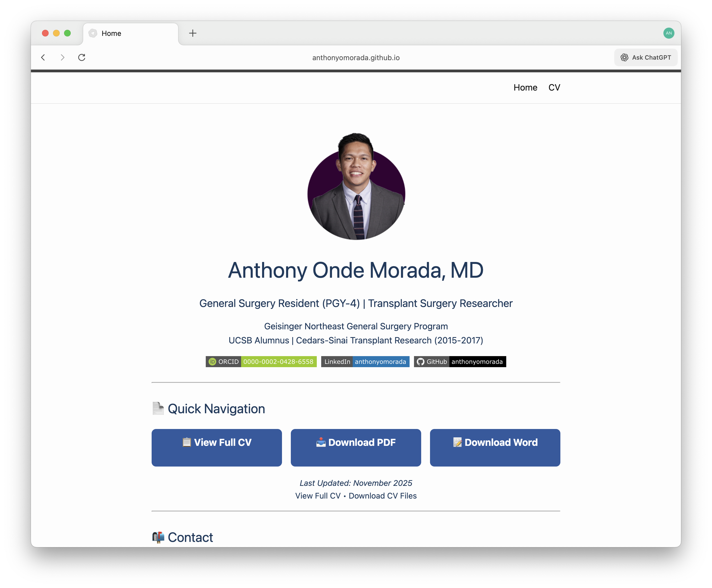712x588 pixels.
Task: Switch to the CV page
Action: point(554,88)
